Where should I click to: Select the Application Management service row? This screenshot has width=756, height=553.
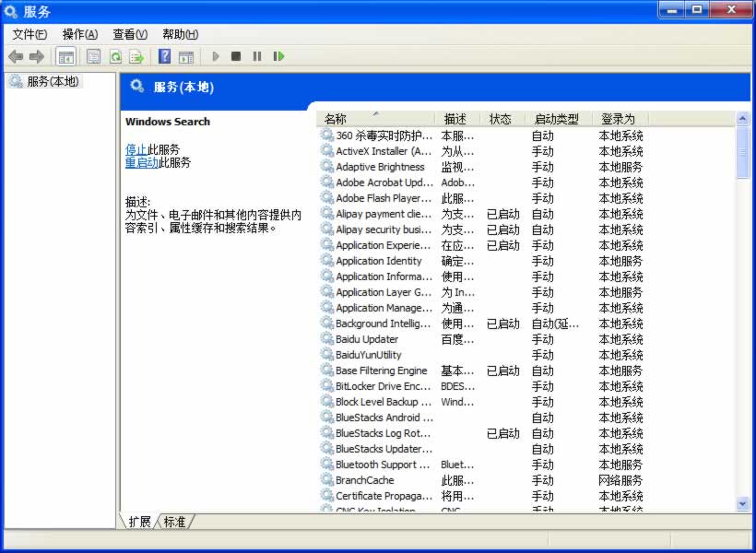click(482, 308)
